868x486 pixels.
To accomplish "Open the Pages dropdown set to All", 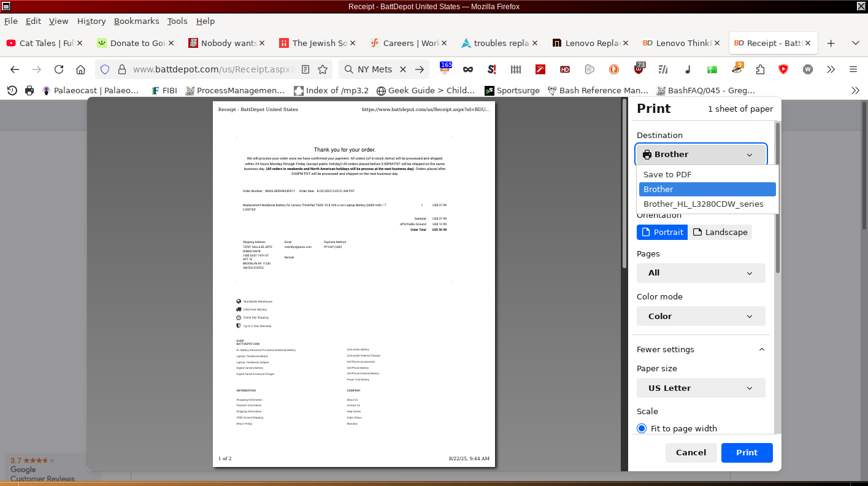I will (701, 273).
